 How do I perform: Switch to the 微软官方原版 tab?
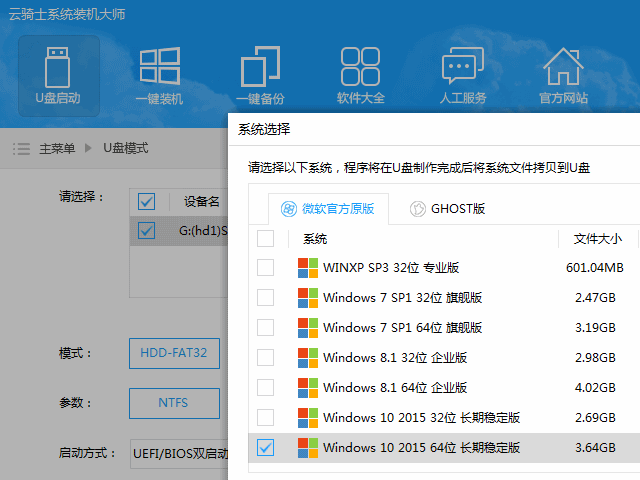click(x=328, y=209)
